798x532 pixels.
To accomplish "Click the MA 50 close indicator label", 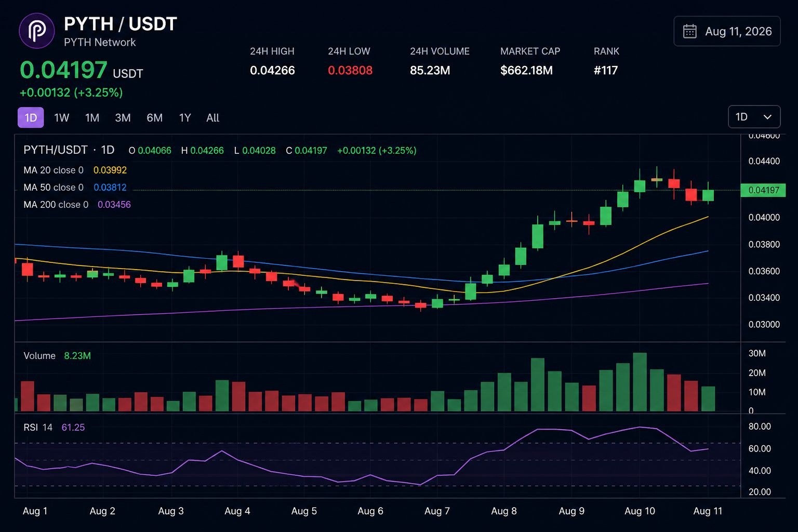I will click(x=54, y=188).
